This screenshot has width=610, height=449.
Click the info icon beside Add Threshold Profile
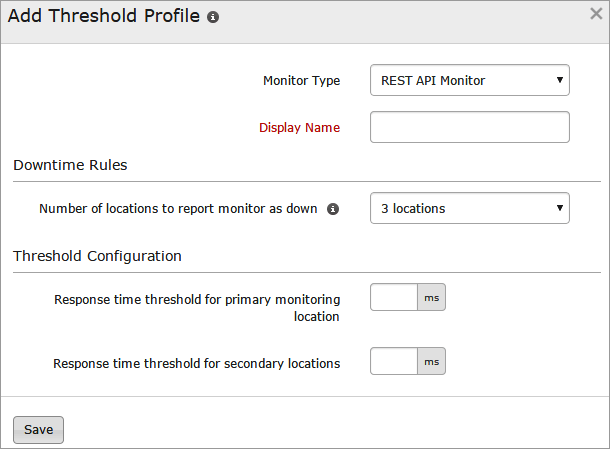[213, 18]
